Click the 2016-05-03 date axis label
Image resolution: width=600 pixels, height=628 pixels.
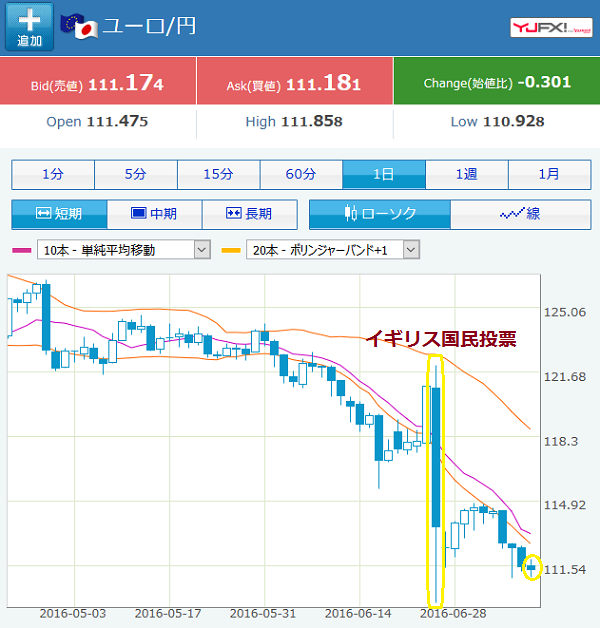pyautogui.click(x=73, y=614)
